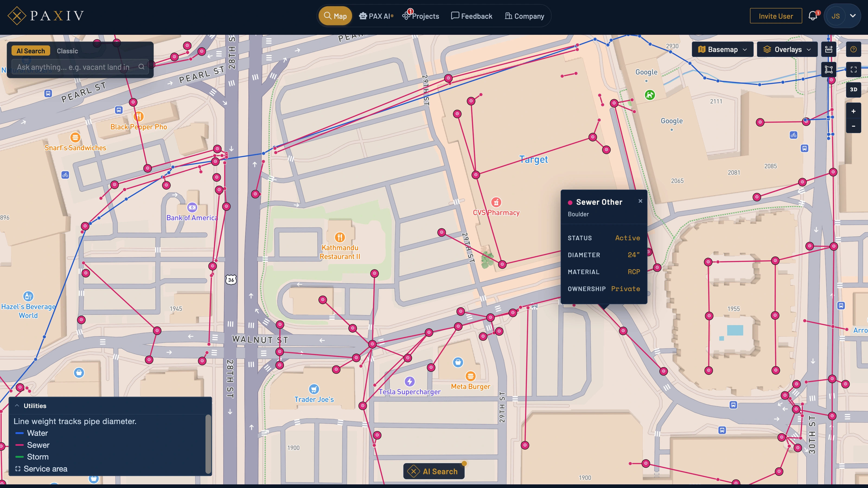Open the Company tab
The height and width of the screenshot is (488, 868).
coord(525,16)
